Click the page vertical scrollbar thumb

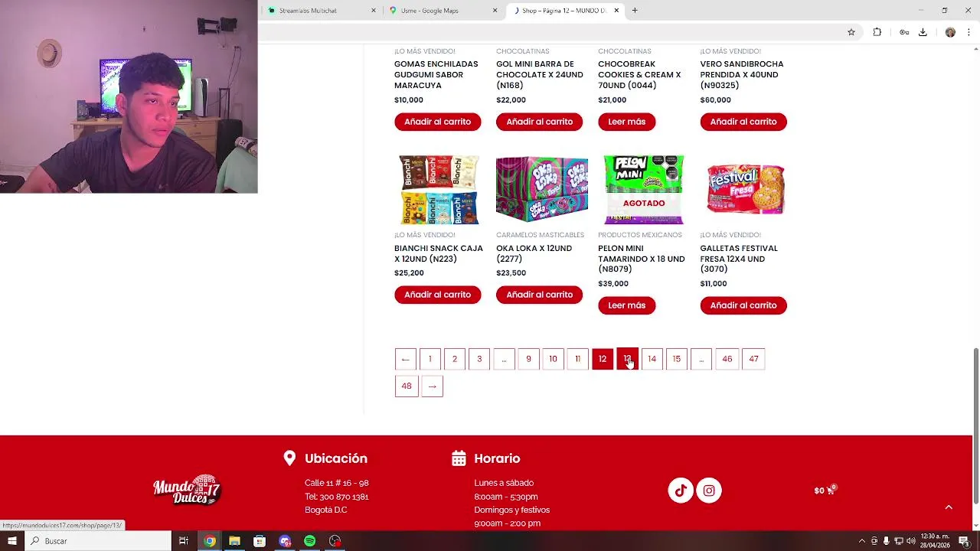tap(975, 425)
